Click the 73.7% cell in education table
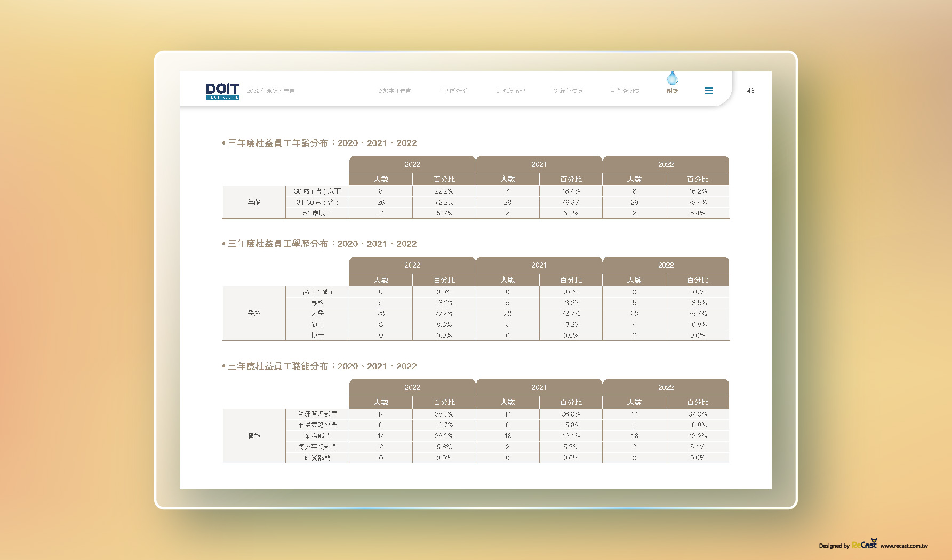This screenshot has height=560, width=952. point(571,314)
